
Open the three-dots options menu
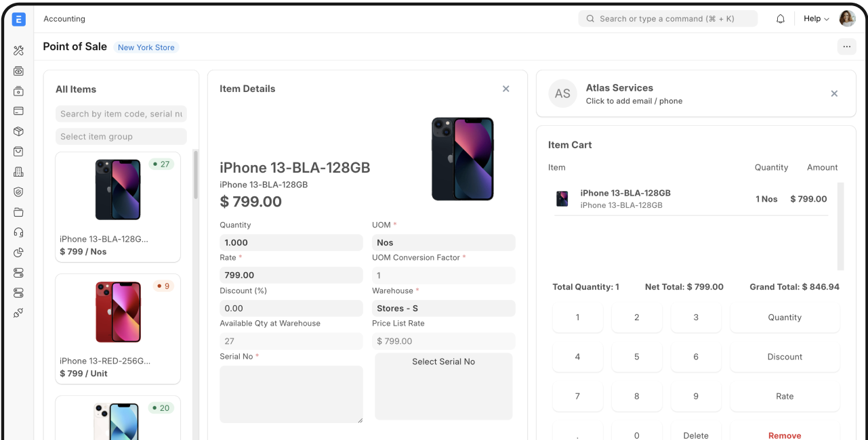pos(846,47)
